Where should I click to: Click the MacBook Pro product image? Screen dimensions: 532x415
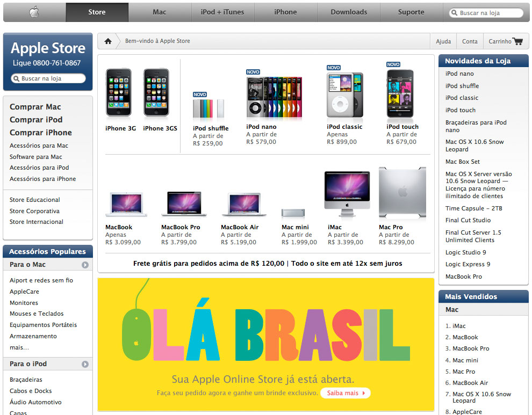coord(184,204)
